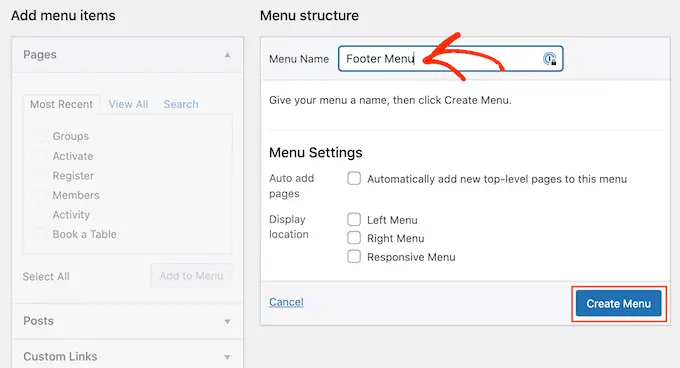Screen dimensions: 680x368
Task: Check the Right Menu display location
Action: pos(354,238)
